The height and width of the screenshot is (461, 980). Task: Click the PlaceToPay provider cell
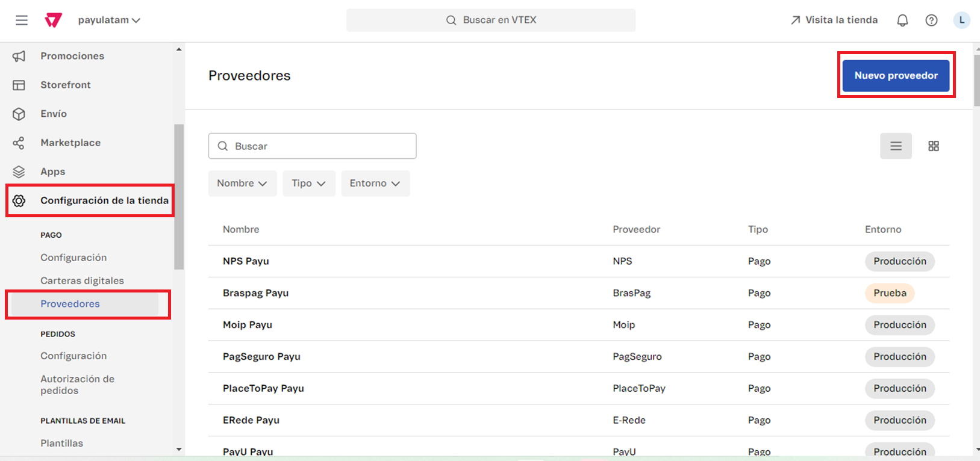coord(639,388)
